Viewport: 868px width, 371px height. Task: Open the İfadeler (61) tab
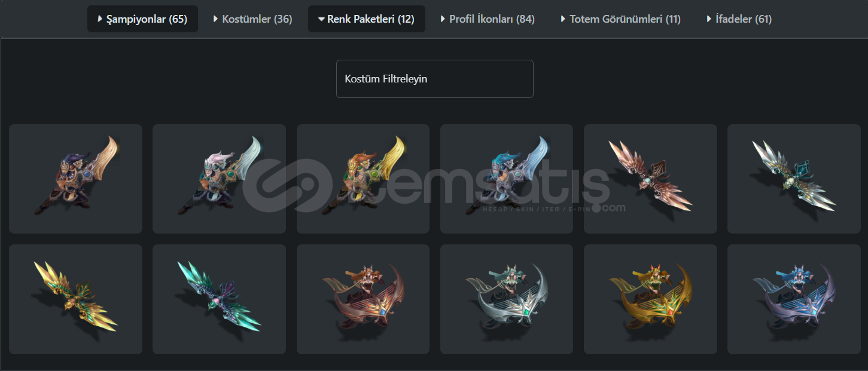tap(739, 19)
